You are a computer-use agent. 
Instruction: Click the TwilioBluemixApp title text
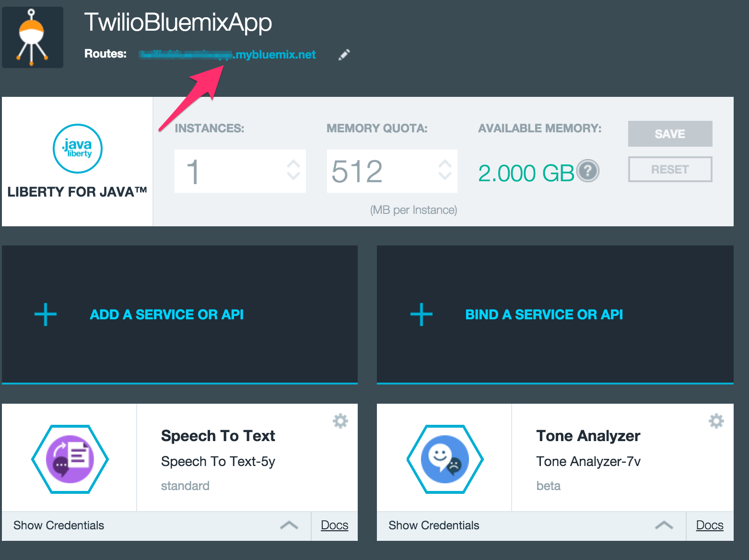pyautogui.click(x=178, y=23)
